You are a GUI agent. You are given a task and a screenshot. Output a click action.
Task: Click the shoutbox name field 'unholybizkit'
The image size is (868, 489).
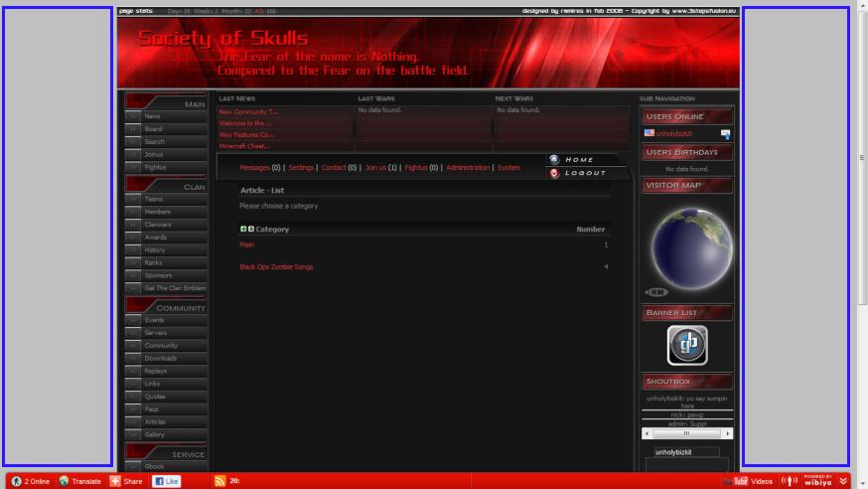687,452
